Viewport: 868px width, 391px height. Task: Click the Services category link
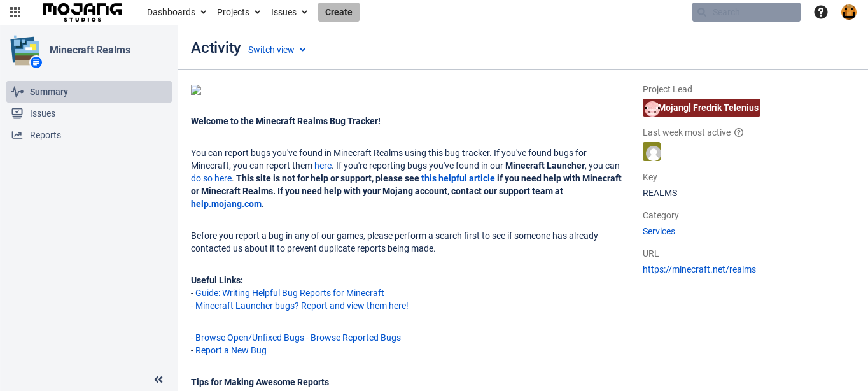point(659,231)
